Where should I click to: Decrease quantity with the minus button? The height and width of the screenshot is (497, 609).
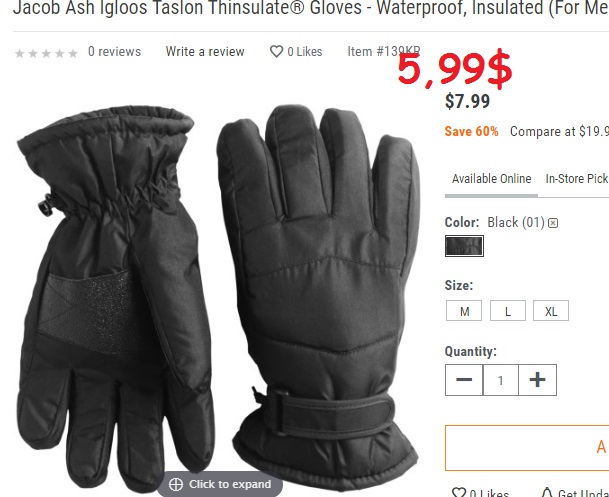pyautogui.click(x=464, y=380)
